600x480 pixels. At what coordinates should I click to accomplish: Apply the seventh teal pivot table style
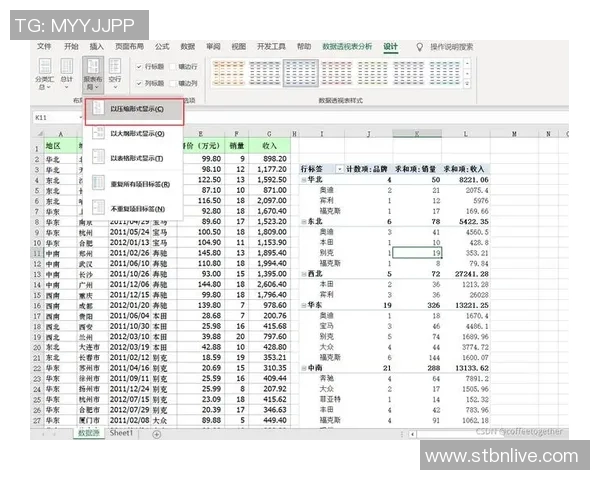445,73
